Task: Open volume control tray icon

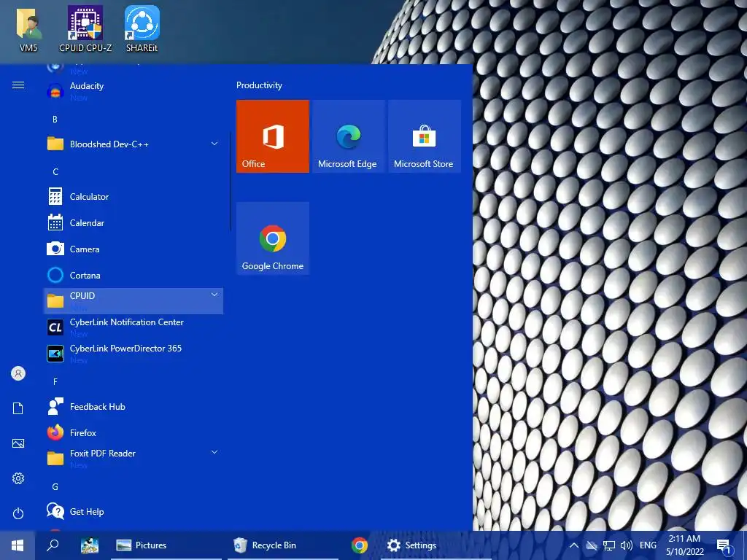Action: [x=627, y=545]
